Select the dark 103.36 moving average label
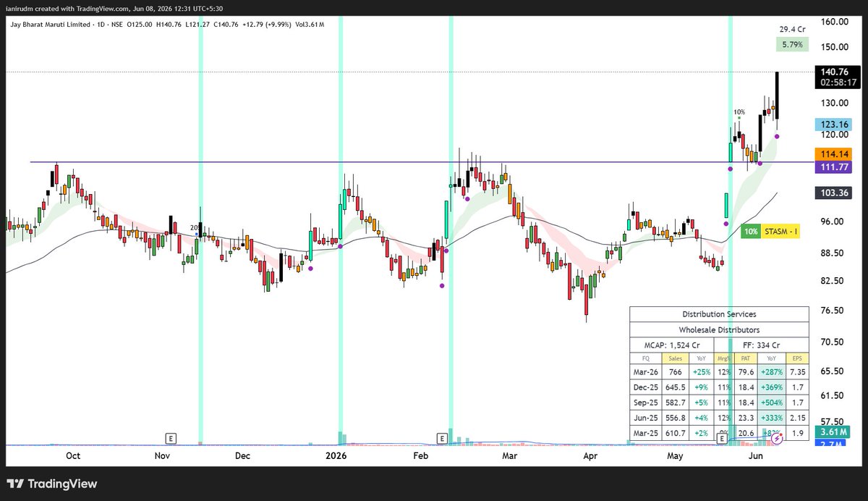This screenshot has height=501, width=868. (x=834, y=193)
